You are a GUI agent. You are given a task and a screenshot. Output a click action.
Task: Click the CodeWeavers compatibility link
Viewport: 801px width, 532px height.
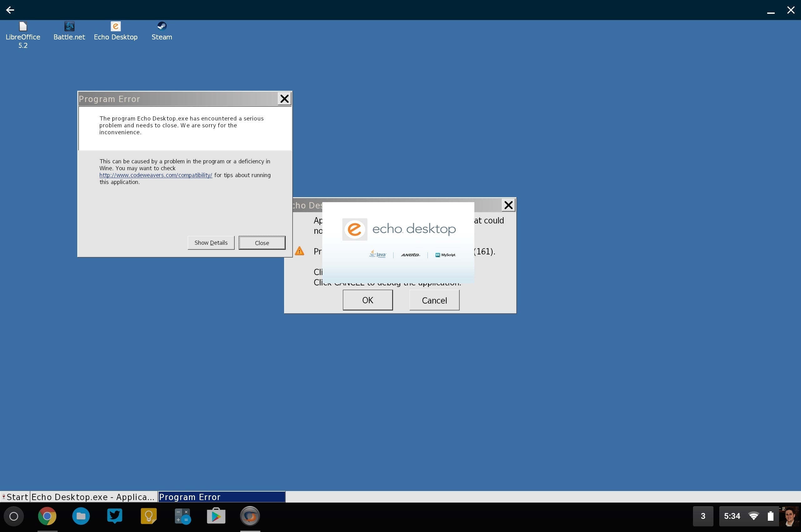click(156, 175)
